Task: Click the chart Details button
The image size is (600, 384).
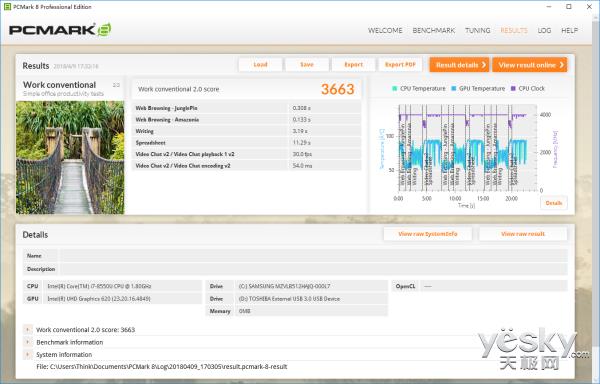Action: coord(554,203)
